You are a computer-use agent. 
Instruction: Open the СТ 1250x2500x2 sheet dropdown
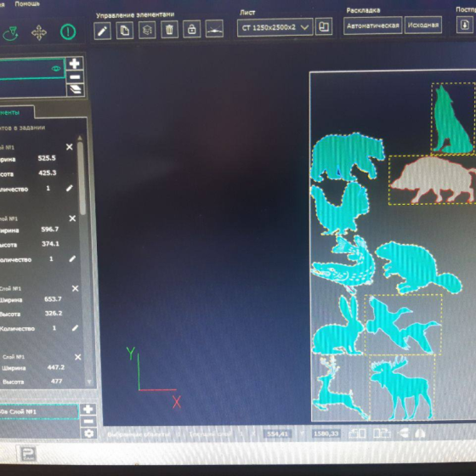[x=275, y=27]
